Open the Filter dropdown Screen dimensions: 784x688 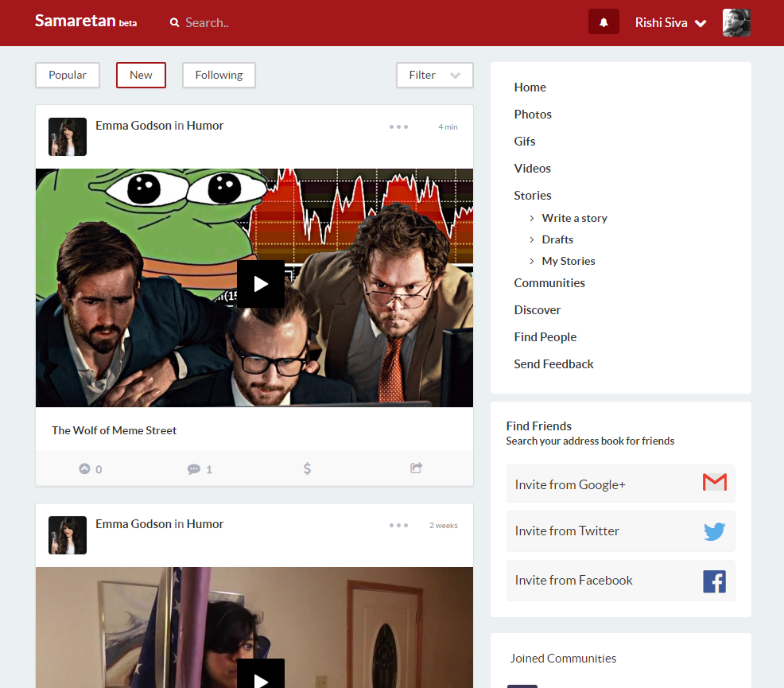point(434,75)
